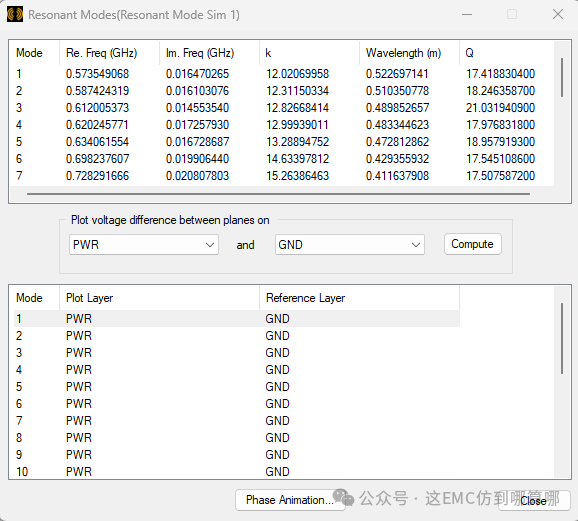Sort by the Re. Freq (GHz) column header
The image size is (578, 521).
click(109, 53)
